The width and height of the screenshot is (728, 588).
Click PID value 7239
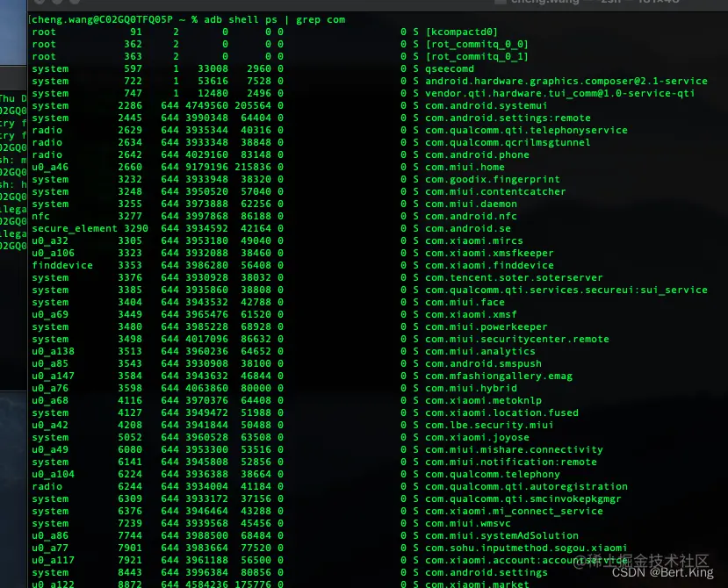coord(130,523)
